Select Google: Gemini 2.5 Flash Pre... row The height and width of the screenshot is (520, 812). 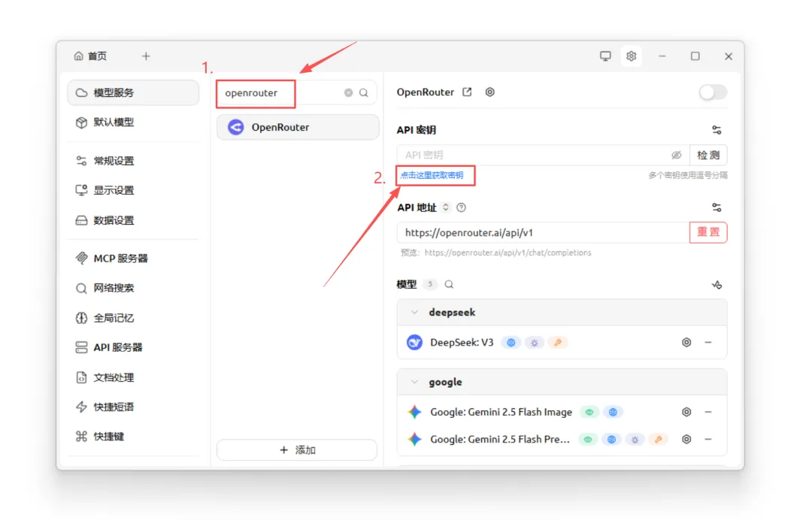562,440
